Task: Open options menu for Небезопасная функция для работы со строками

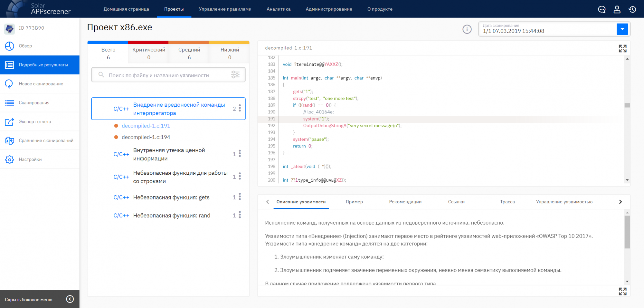Action: pyautogui.click(x=240, y=176)
